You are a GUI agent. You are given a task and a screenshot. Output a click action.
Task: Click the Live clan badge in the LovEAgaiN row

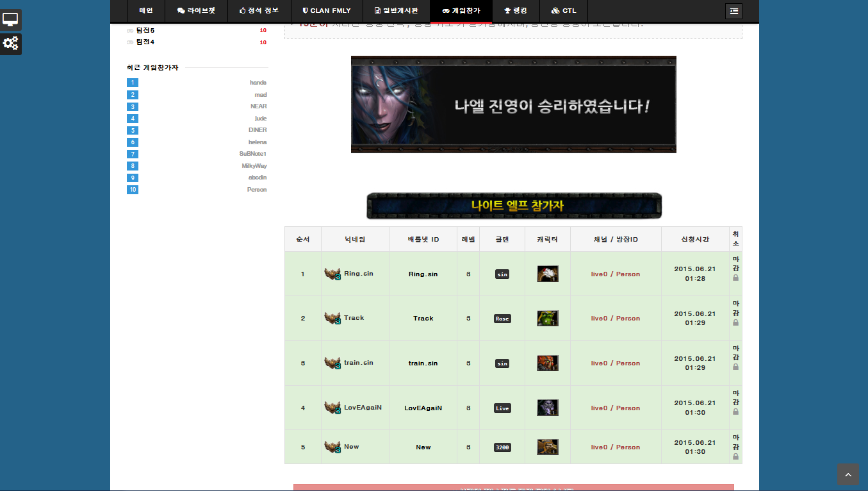[x=502, y=408]
